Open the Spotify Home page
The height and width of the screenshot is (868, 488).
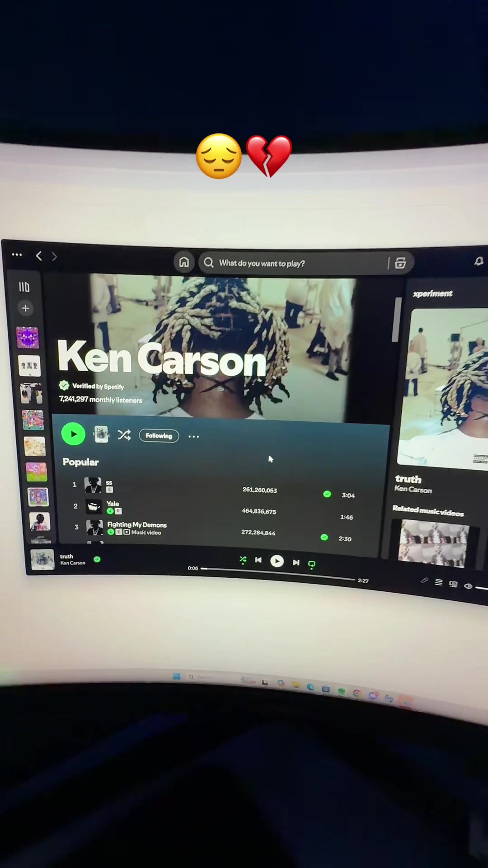(184, 262)
